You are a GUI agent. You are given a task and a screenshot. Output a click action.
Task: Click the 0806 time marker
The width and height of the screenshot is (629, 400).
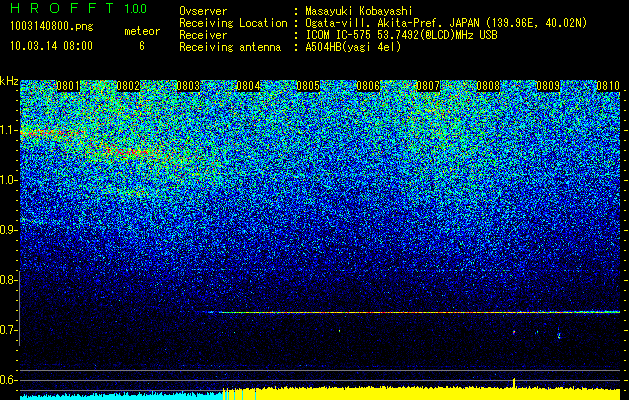pyautogui.click(x=368, y=86)
